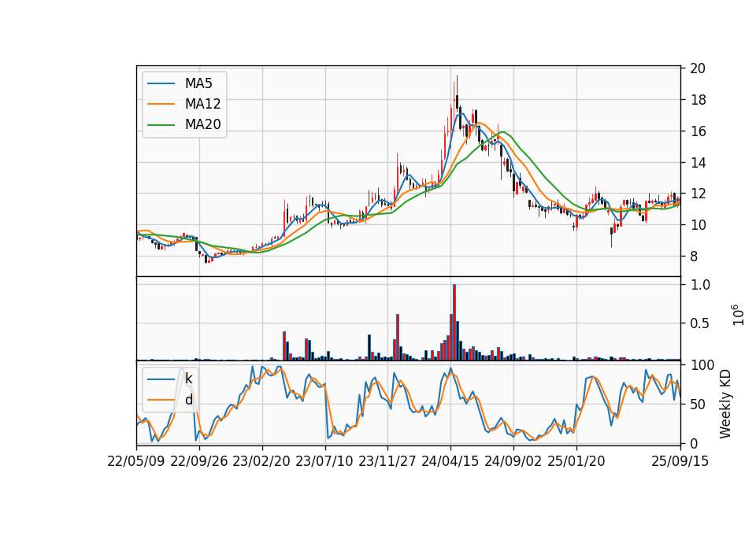Screen dimensions: 756x543
Task: Click the tallest volume bar near 24/04/15
Action: click(x=454, y=323)
